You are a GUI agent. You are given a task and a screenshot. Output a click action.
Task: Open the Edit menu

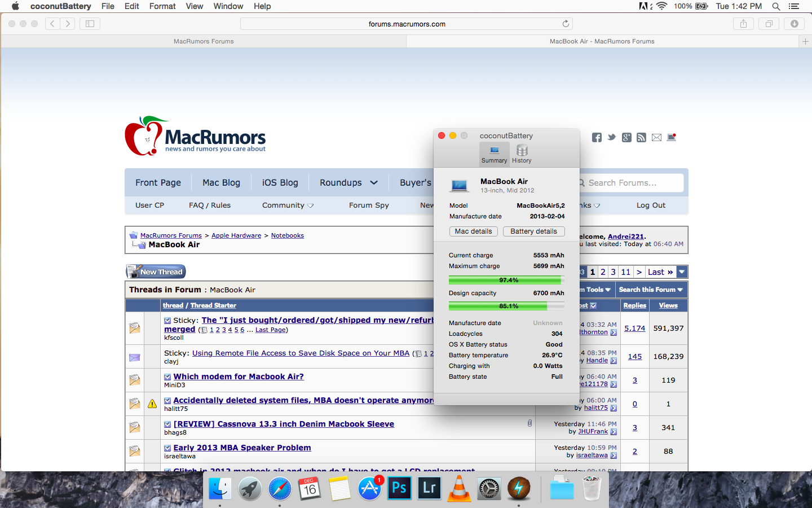[132, 6]
